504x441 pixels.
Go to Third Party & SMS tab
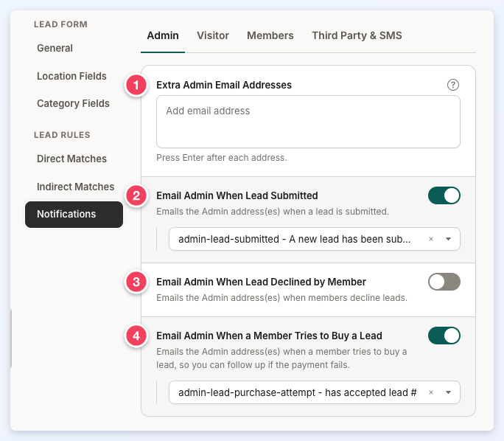tap(357, 35)
